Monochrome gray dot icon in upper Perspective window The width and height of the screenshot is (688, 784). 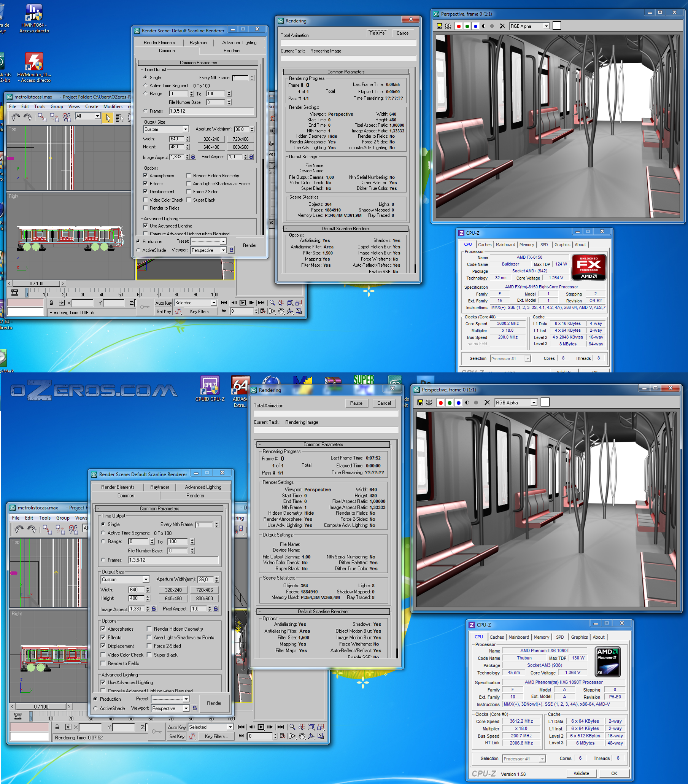coord(492,26)
